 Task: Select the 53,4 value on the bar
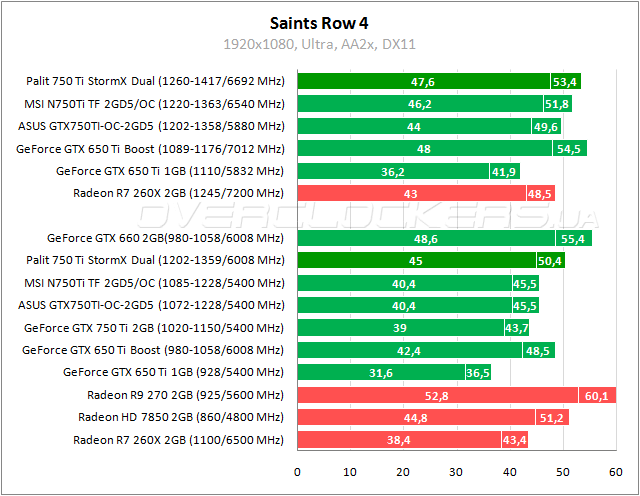pyautogui.click(x=565, y=82)
